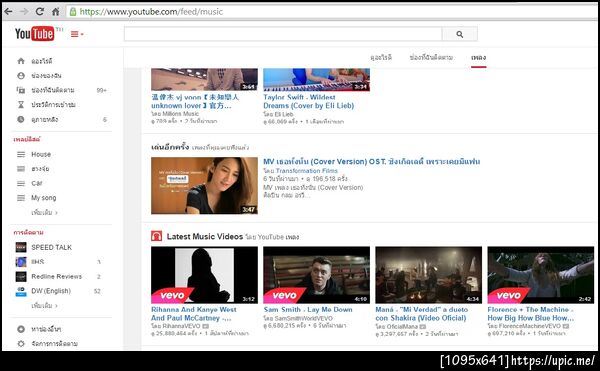Play the Sam Smith Lay Me Down thumbnail
Image resolution: width=600 pixels, height=371 pixels.
pyautogui.click(x=316, y=275)
